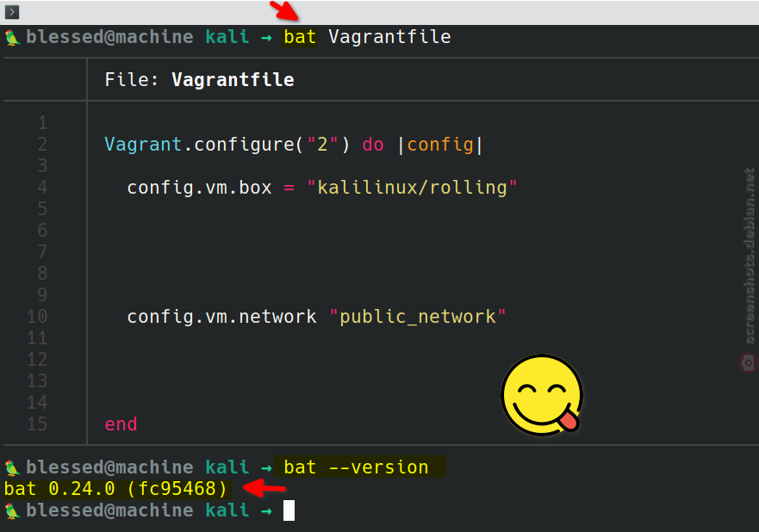Click the '|config|' block parameter
This screenshot has width=759, height=532.
tap(440, 145)
